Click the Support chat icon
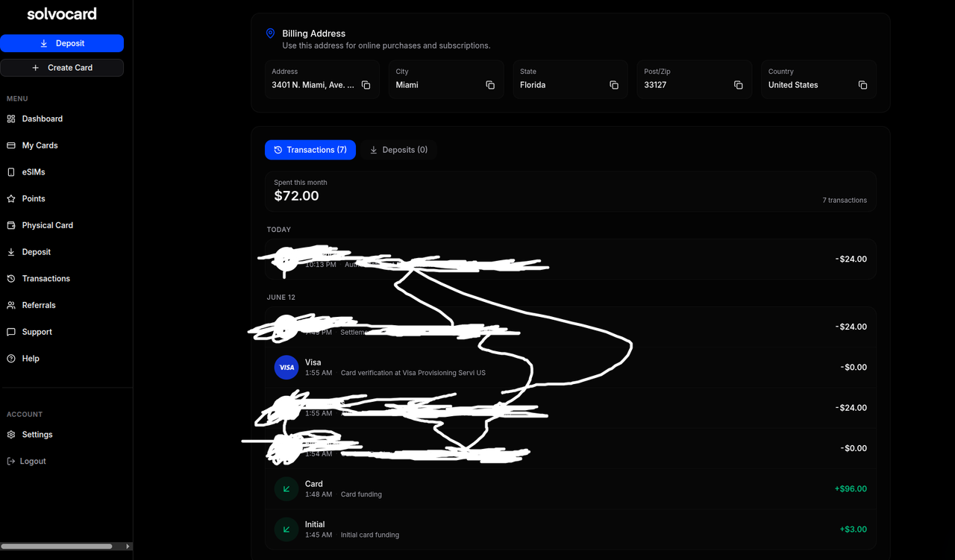955x560 pixels. tap(11, 332)
